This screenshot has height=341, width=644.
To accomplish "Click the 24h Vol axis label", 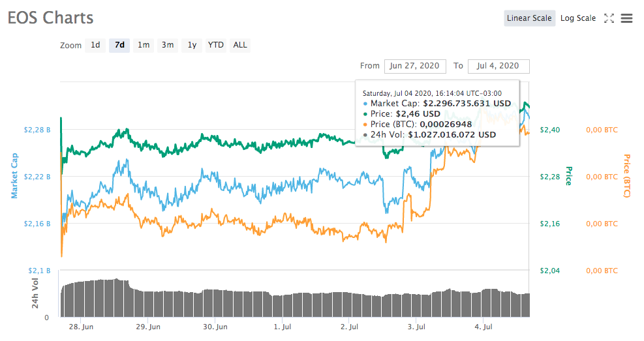I will click(x=35, y=293).
